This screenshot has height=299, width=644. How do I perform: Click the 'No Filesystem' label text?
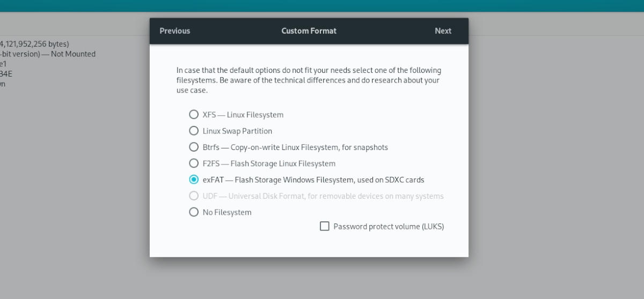pos(227,212)
